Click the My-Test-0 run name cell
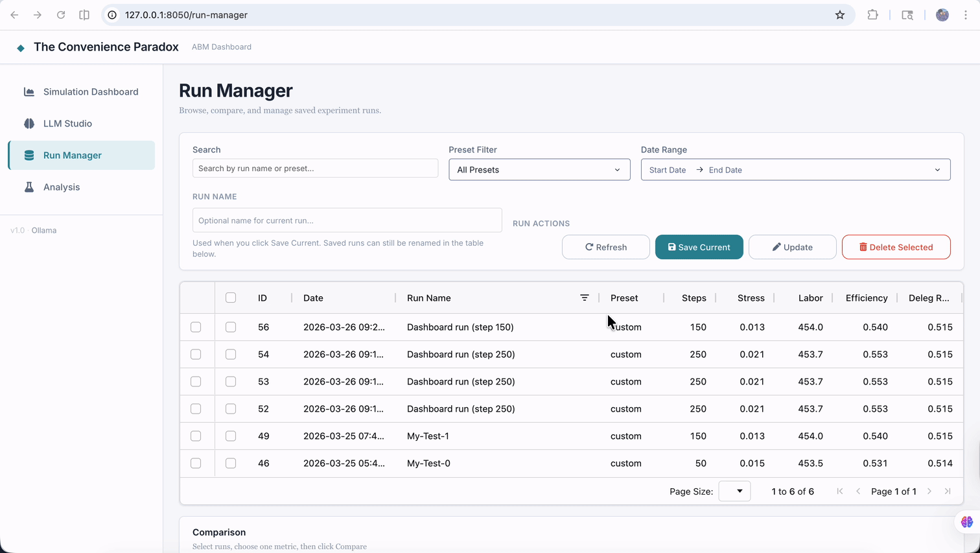The height and width of the screenshot is (553, 980). (x=428, y=464)
